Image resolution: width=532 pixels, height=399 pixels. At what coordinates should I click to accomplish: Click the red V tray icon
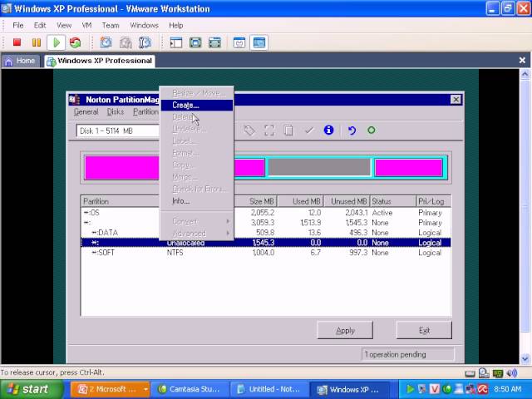click(x=434, y=389)
